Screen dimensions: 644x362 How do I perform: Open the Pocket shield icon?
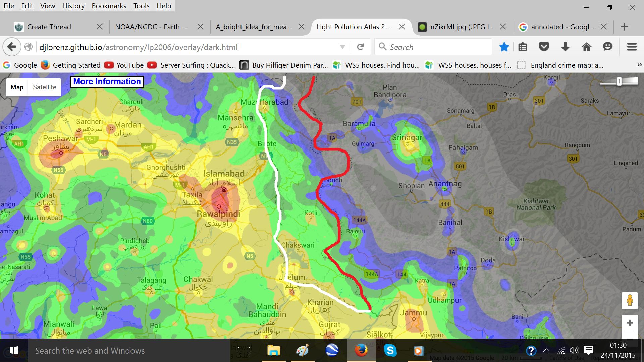544,47
